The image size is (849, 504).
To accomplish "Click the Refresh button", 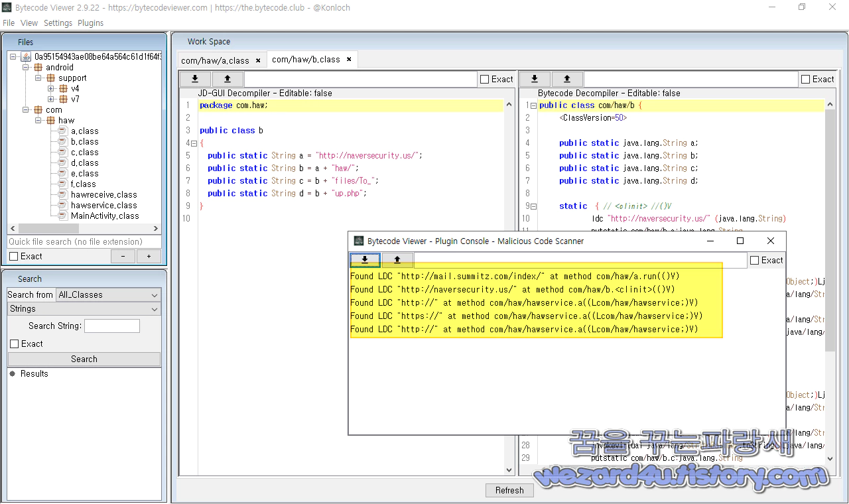I will click(509, 491).
